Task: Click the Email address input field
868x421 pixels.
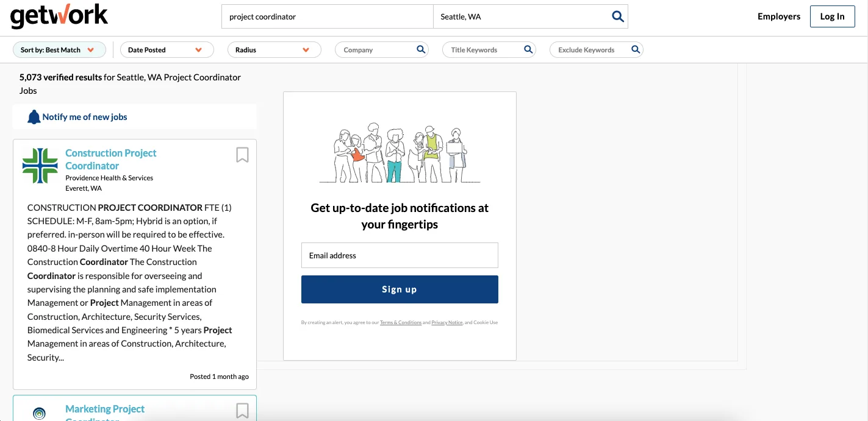Action: (399, 255)
